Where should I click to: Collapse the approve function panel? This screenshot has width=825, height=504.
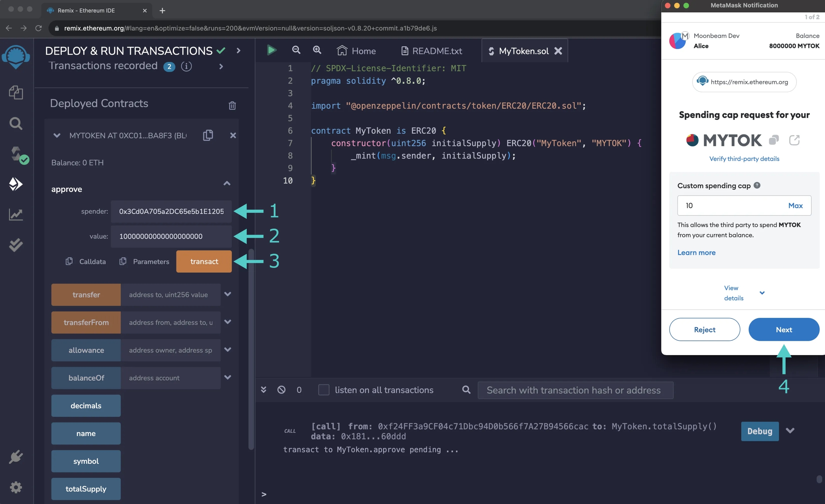(227, 184)
